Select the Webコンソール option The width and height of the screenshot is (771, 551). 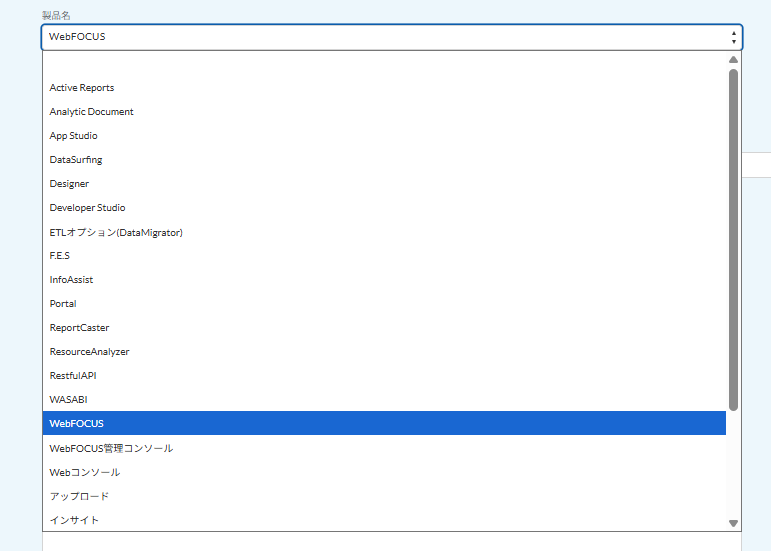pyautogui.click(x=384, y=472)
